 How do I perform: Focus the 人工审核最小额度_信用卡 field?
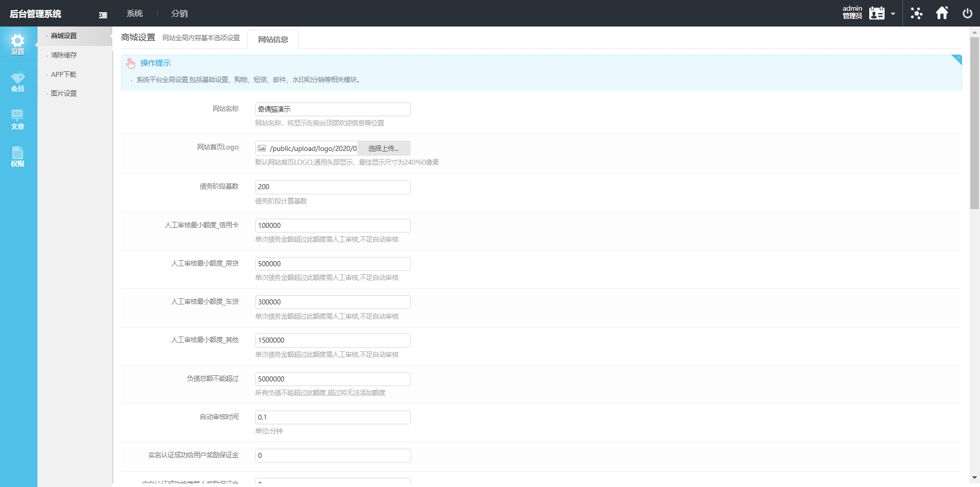click(x=333, y=225)
